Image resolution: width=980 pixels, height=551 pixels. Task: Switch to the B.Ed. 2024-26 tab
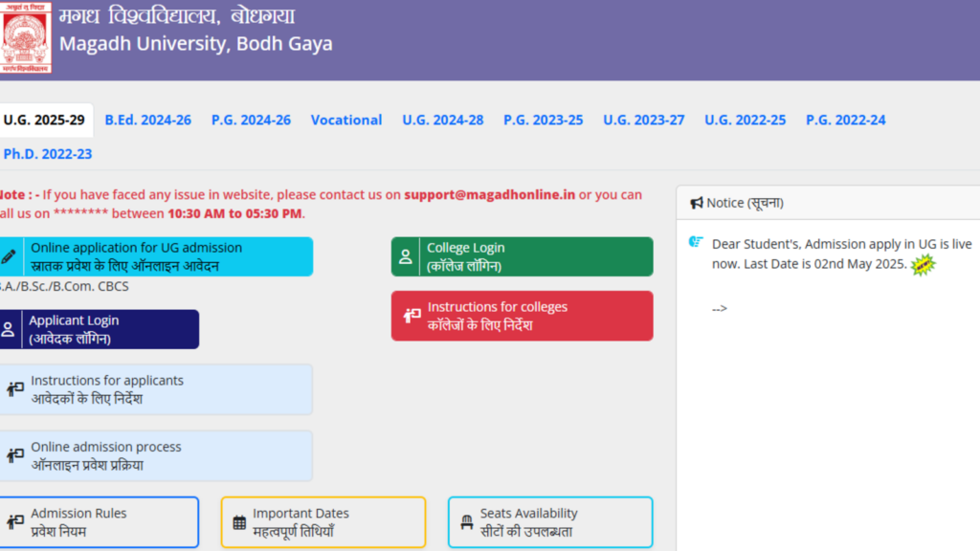148,120
